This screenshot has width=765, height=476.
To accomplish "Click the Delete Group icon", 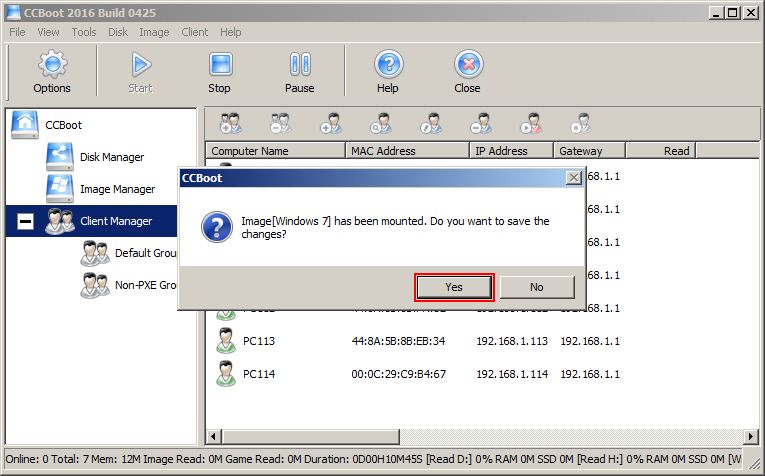I will [x=280, y=123].
